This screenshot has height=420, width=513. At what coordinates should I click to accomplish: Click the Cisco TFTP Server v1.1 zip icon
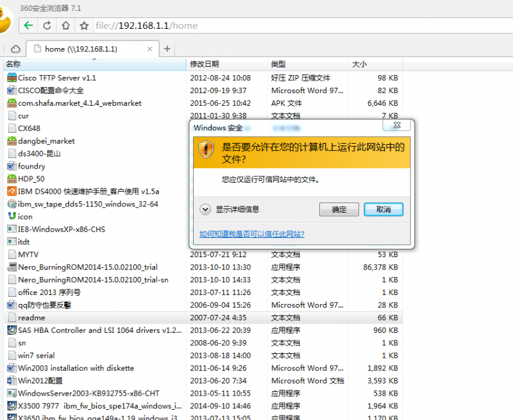[12, 78]
